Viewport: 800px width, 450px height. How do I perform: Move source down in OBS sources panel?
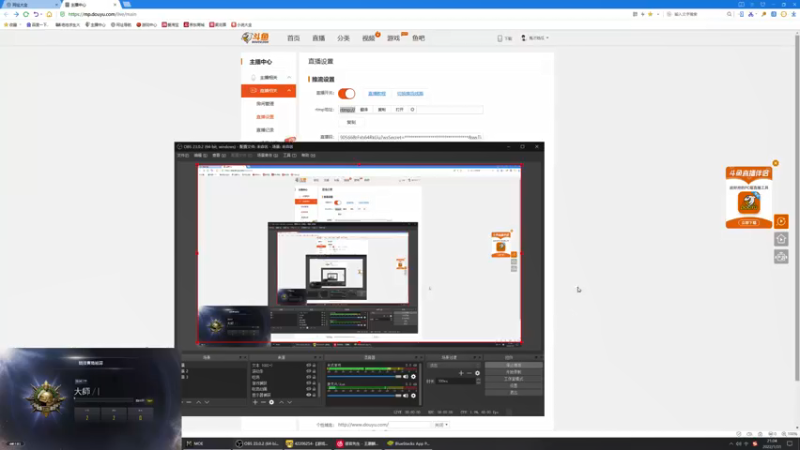[289, 402]
